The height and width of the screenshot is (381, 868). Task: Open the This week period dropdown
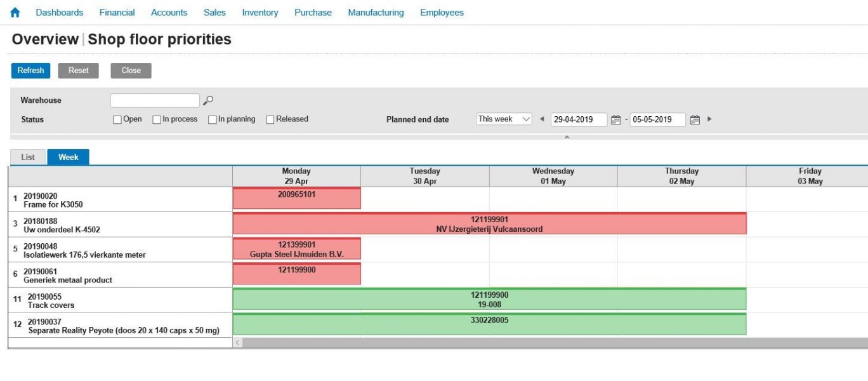[504, 119]
